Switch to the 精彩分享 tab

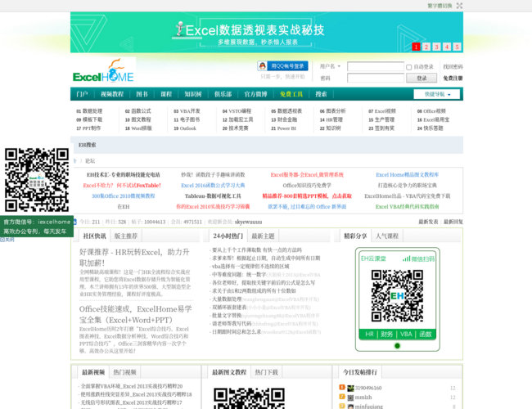point(355,236)
